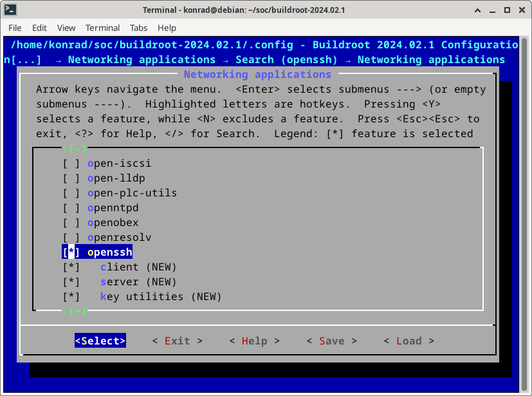Click the .config path in header line
Screen dimensions: 532x396
pyautogui.click(x=152, y=45)
